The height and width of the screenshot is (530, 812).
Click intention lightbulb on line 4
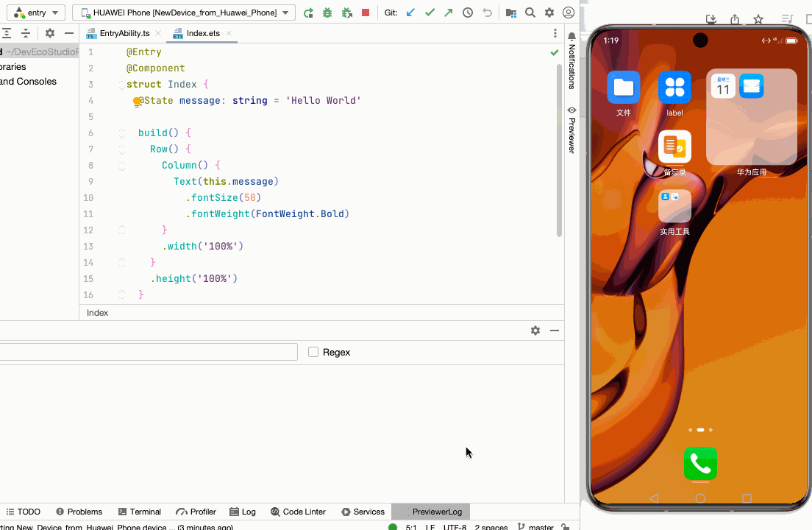(137, 102)
